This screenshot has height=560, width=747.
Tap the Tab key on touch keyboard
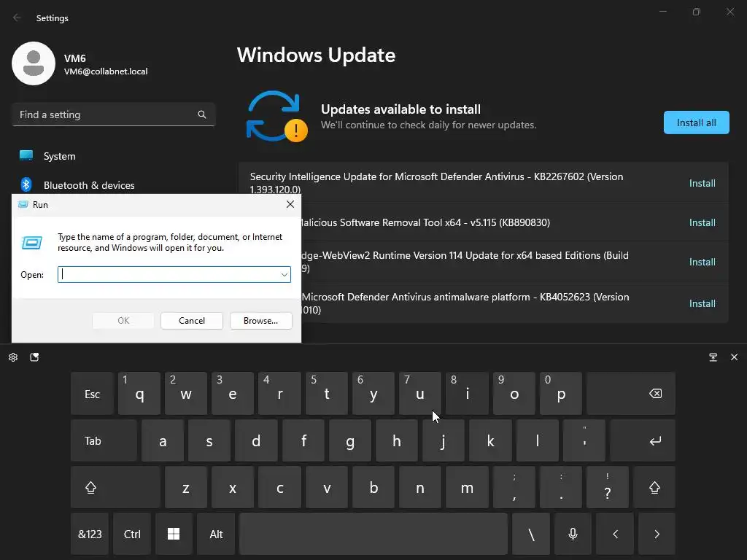[104, 440]
